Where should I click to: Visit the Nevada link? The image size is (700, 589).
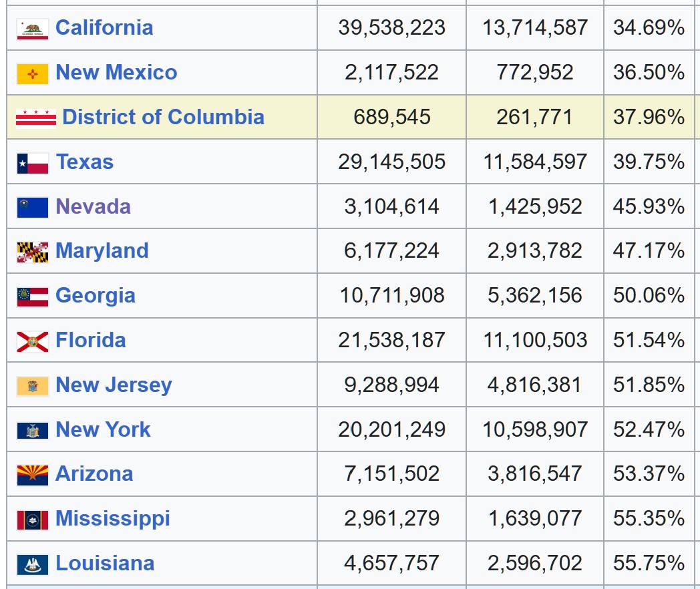pyautogui.click(x=94, y=206)
